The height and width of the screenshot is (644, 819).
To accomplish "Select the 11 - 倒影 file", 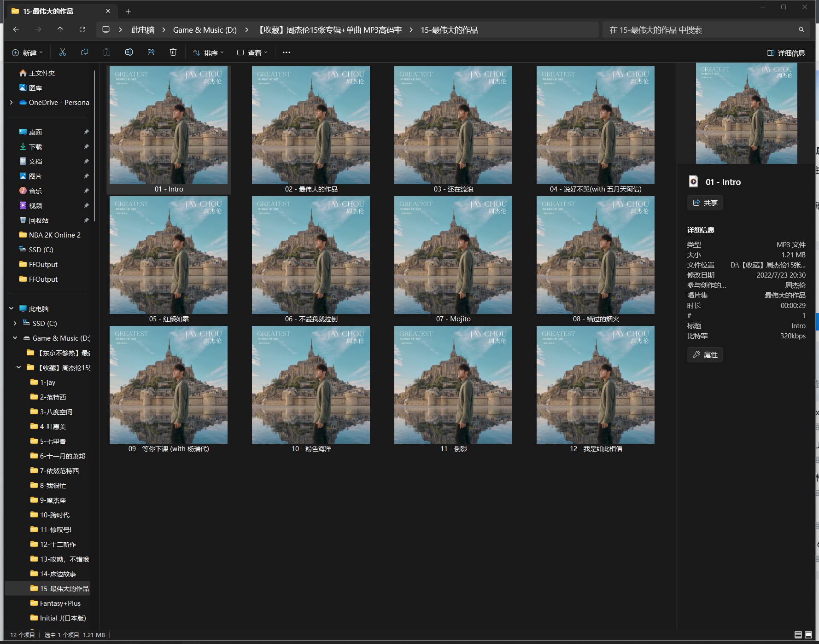I will point(453,389).
